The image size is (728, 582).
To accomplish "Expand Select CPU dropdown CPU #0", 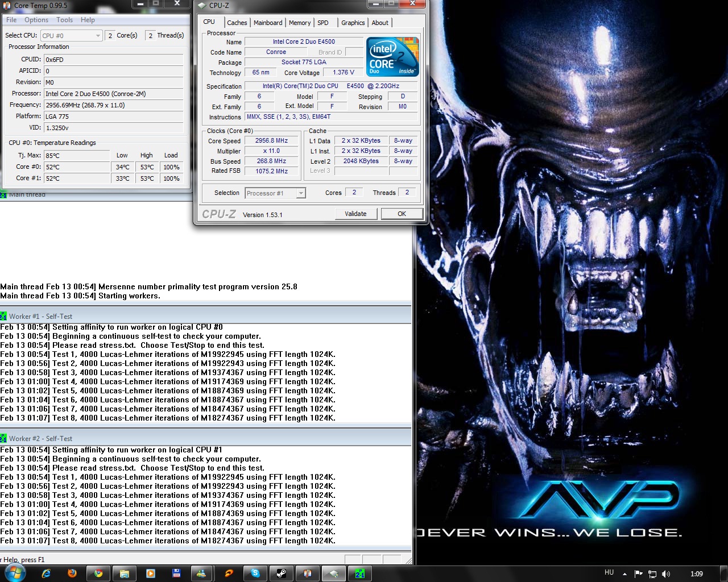I will pos(72,35).
